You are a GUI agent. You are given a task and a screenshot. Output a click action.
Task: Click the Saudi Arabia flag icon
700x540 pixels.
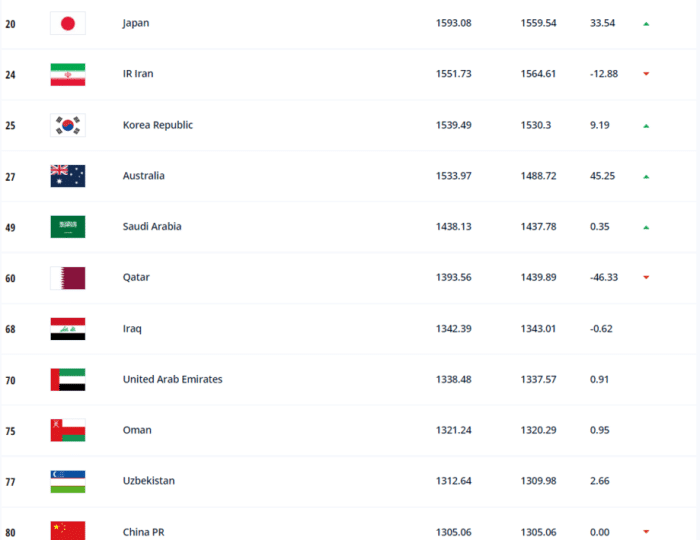tap(68, 227)
